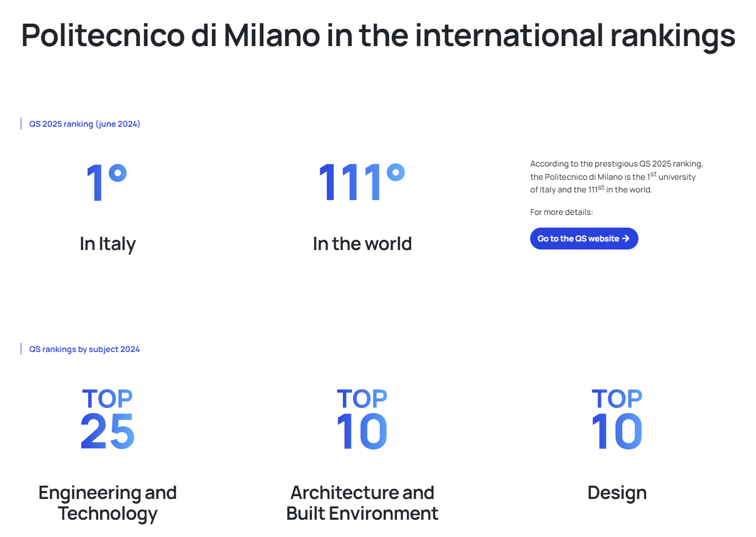Click the "TOP 25" graphic
This screenshot has width=756, height=537.
click(x=108, y=419)
